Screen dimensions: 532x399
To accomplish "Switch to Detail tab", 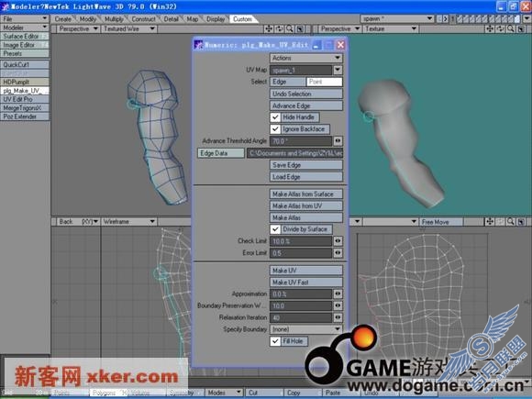I will (171, 19).
